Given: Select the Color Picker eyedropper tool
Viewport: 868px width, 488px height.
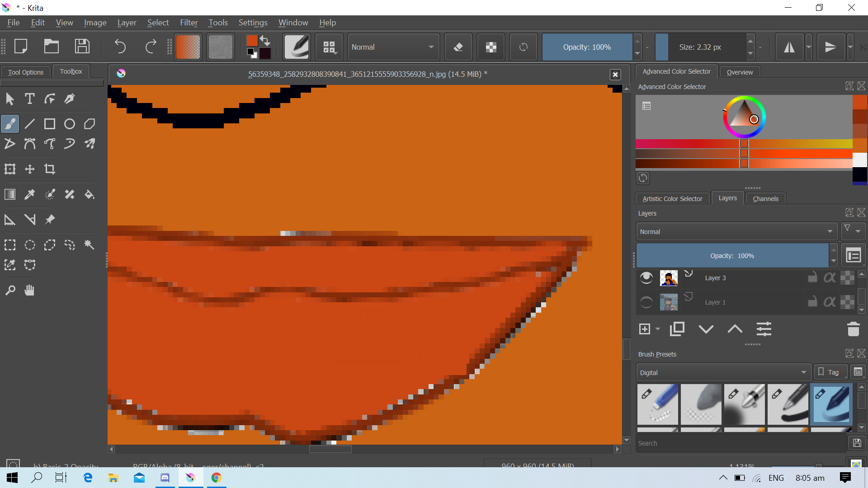Looking at the screenshot, I should (30, 194).
